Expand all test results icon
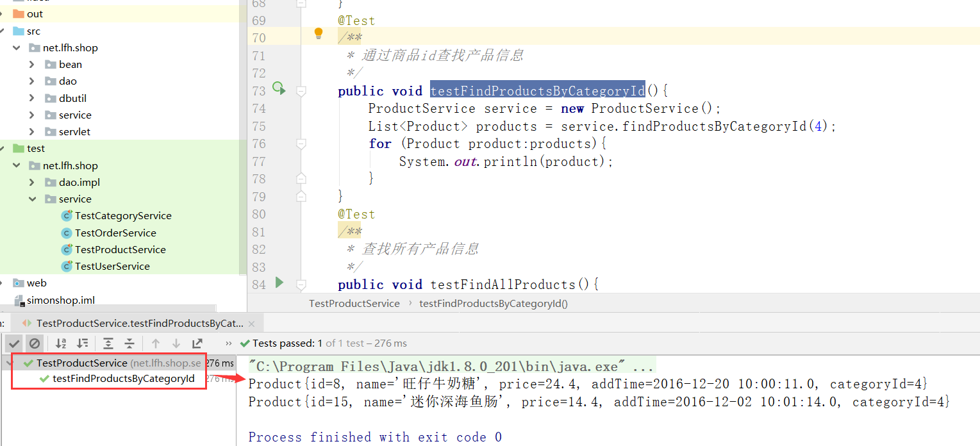980x446 pixels. tap(108, 343)
